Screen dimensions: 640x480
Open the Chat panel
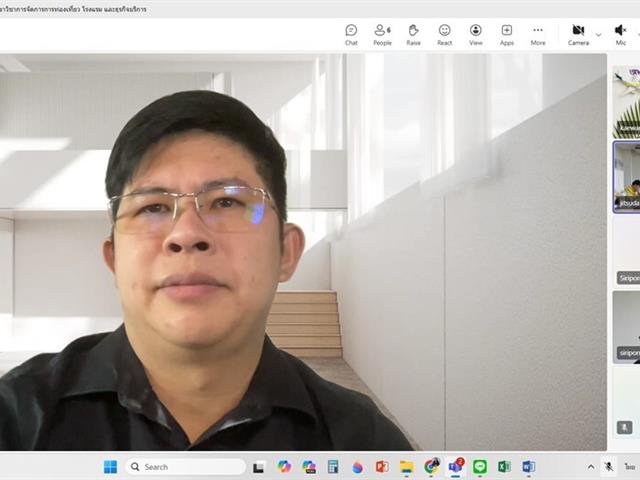(x=351, y=35)
